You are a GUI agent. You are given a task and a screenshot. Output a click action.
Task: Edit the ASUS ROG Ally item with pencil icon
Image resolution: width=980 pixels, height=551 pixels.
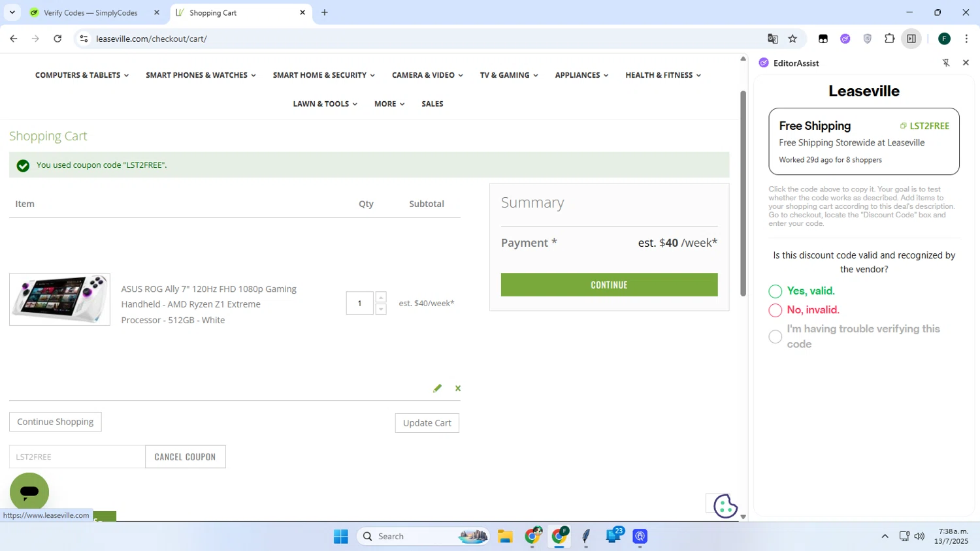click(437, 388)
